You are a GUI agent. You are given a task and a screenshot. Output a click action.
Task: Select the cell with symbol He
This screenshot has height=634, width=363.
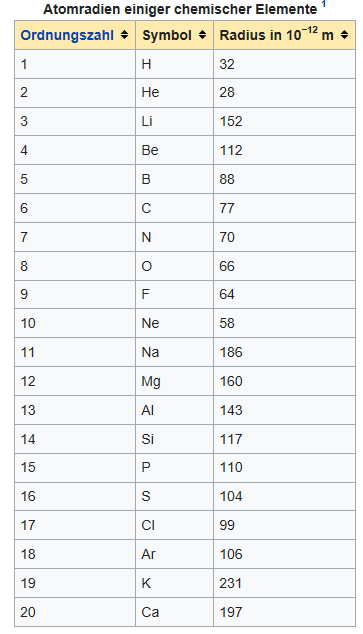pos(175,93)
